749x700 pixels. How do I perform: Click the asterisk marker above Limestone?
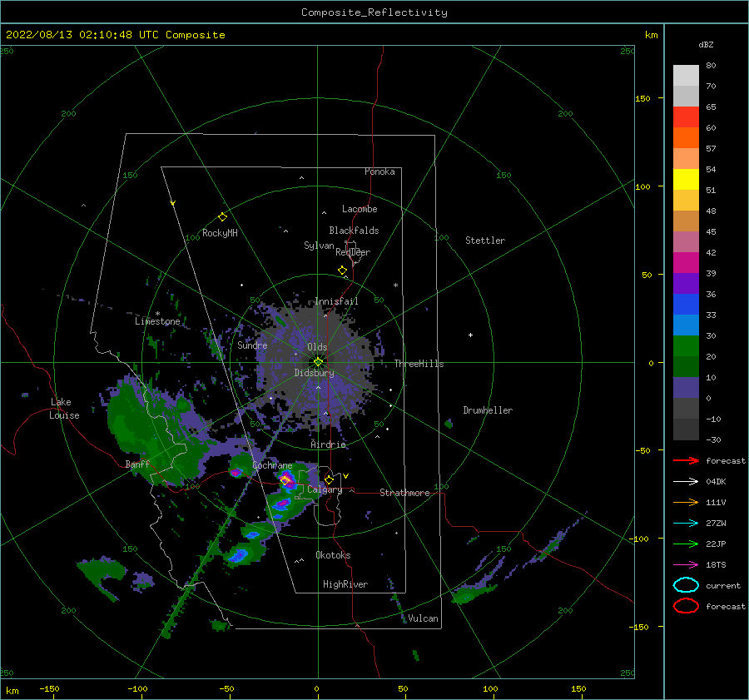pyautogui.click(x=157, y=314)
